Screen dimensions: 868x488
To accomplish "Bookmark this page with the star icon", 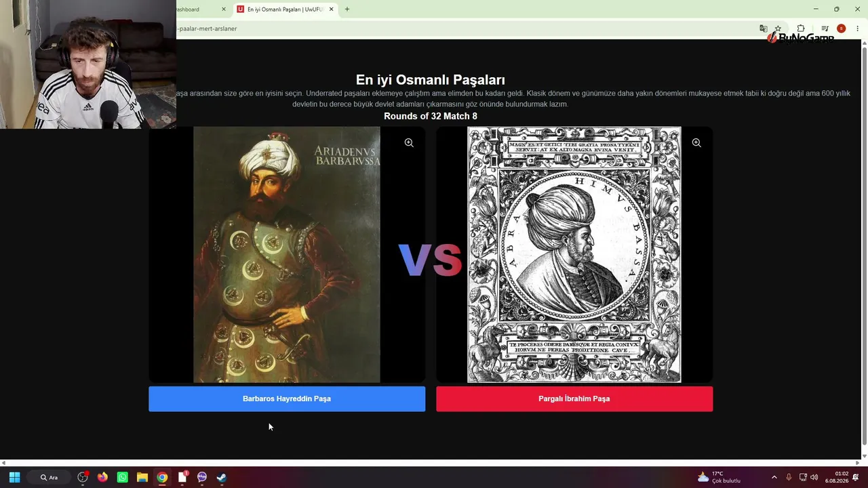I will pos(778,28).
